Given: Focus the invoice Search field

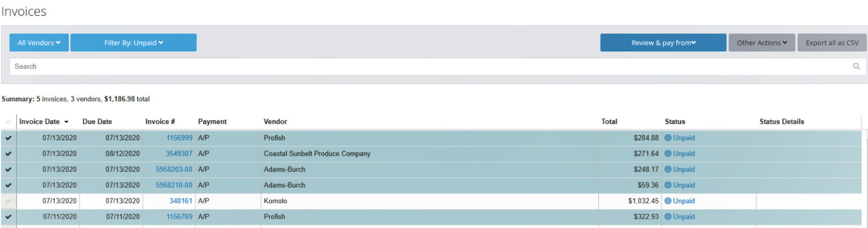Looking at the screenshot, I should 429,67.
